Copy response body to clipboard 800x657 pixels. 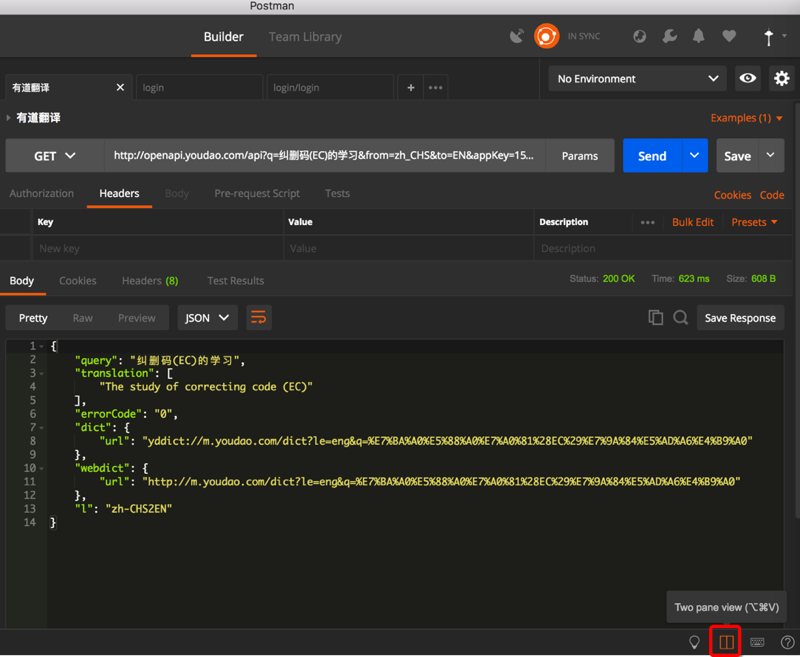(x=656, y=317)
